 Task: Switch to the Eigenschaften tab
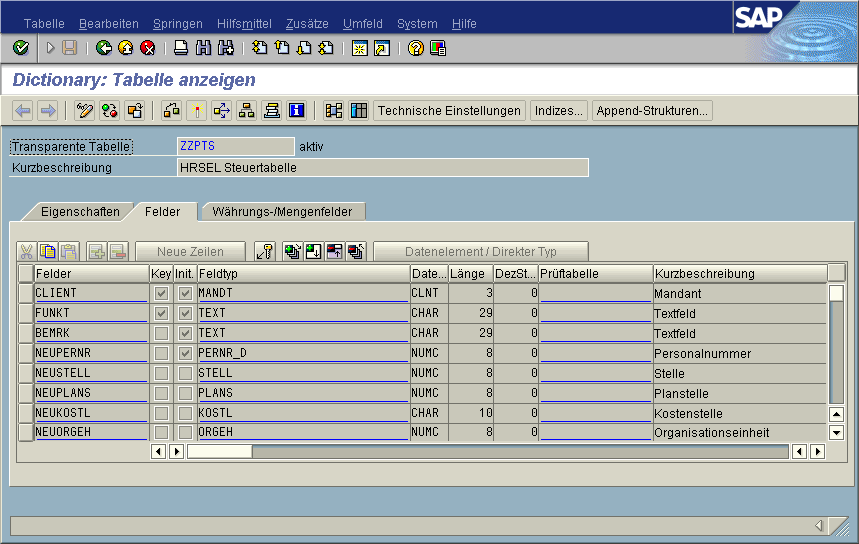[80, 212]
